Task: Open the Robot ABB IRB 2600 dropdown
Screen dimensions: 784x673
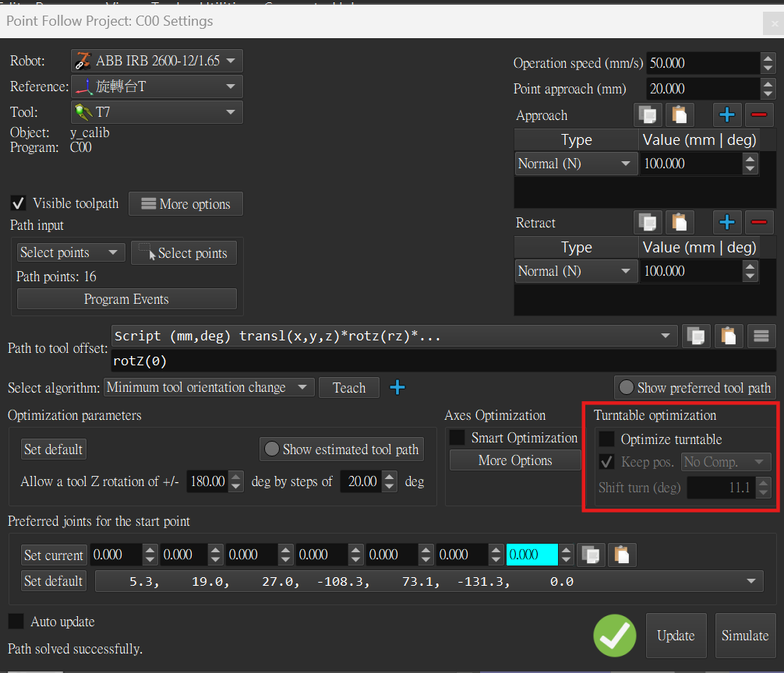Action: (x=156, y=61)
